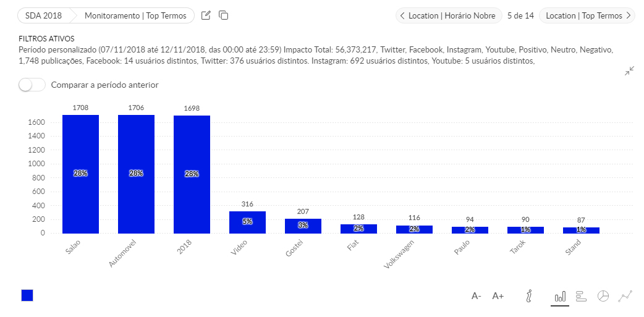Screen dimensions: 644x317
Task: Click the Video bar showing 316
Action: (x=247, y=222)
